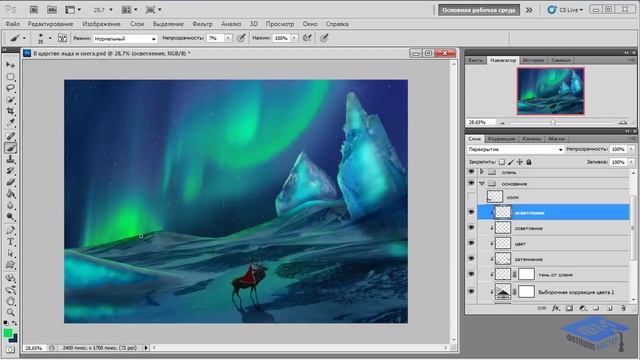Open Mini Bridge from the top bar
This screenshot has width=640, height=360.
click(52, 10)
